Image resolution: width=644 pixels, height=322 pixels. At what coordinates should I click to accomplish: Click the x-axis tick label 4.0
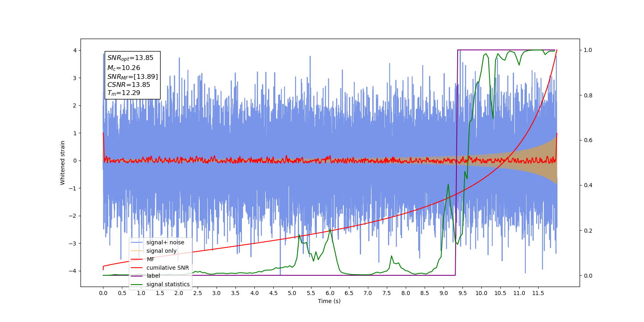(x=254, y=293)
